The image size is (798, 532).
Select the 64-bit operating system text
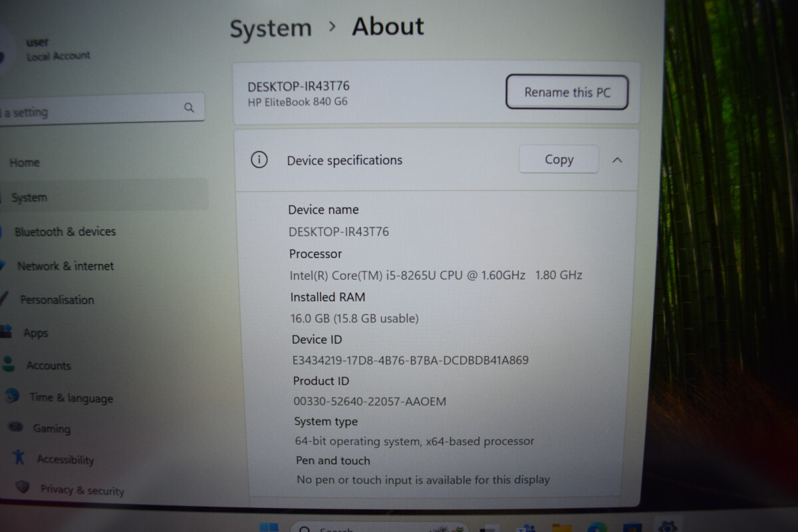[414, 441]
